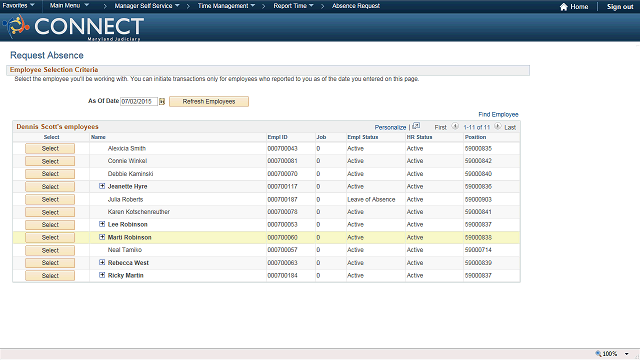Click the Home house icon

point(564,7)
